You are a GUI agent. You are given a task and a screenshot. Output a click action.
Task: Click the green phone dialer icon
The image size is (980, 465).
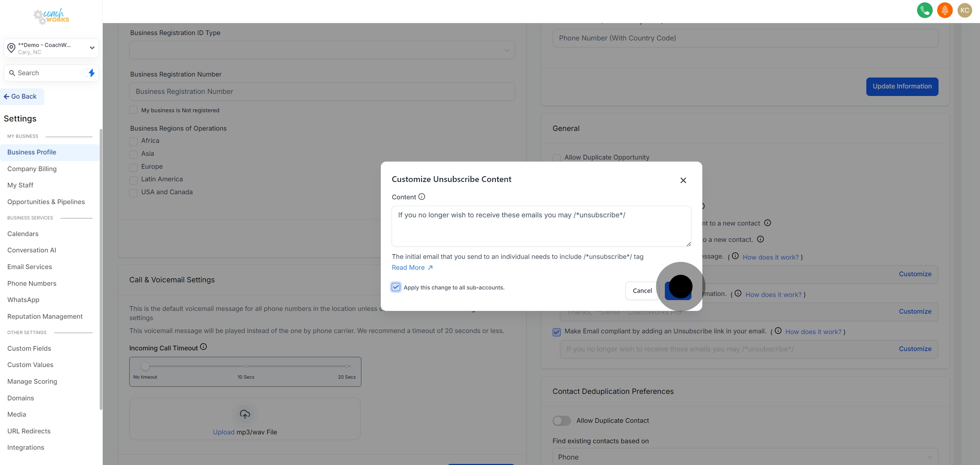pos(925,10)
